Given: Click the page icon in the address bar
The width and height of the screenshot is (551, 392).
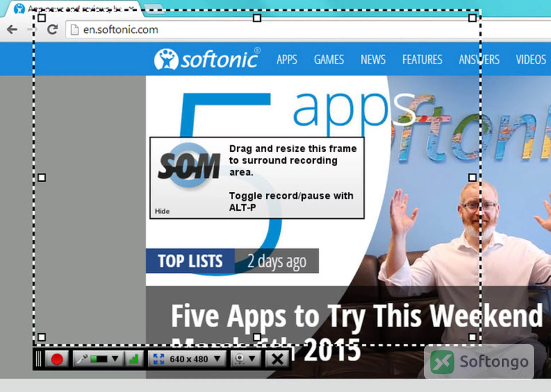Looking at the screenshot, I should tap(75, 30).
